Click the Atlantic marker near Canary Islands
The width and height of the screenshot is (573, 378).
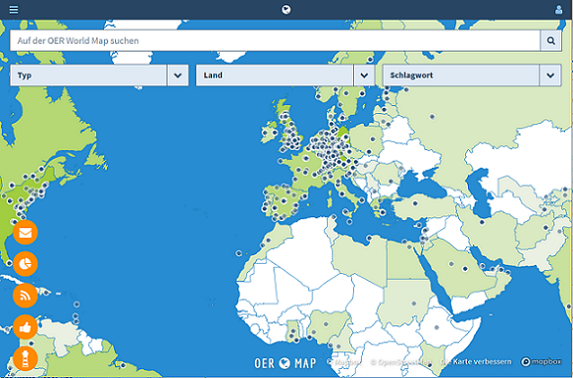(239, 253)
